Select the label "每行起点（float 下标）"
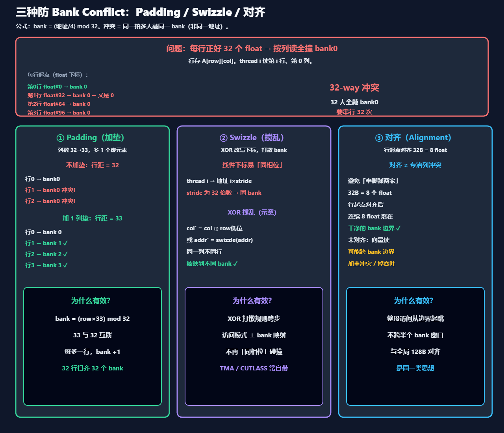 click(x=58, y=75)
